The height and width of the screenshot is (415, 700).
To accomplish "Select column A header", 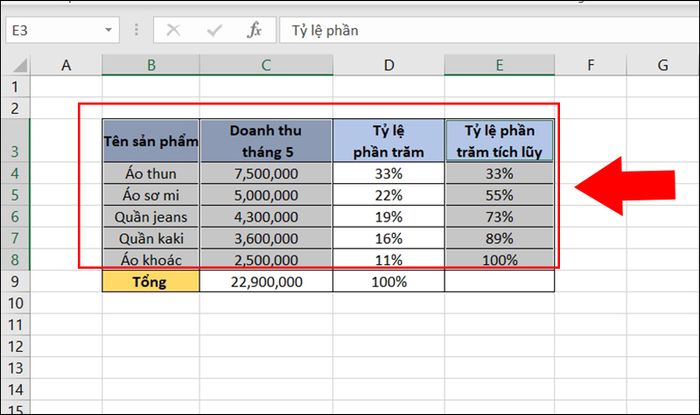I will pyautogui.click(x=66, y=65).
